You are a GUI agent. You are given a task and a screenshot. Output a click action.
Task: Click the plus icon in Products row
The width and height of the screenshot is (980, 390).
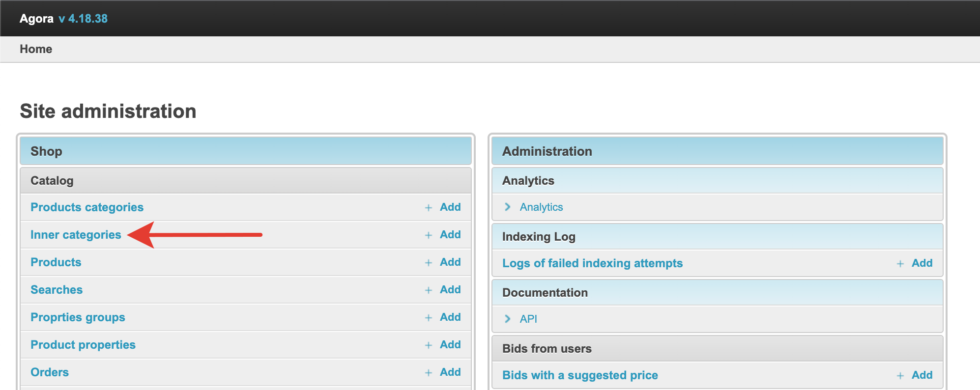(429, 263)
